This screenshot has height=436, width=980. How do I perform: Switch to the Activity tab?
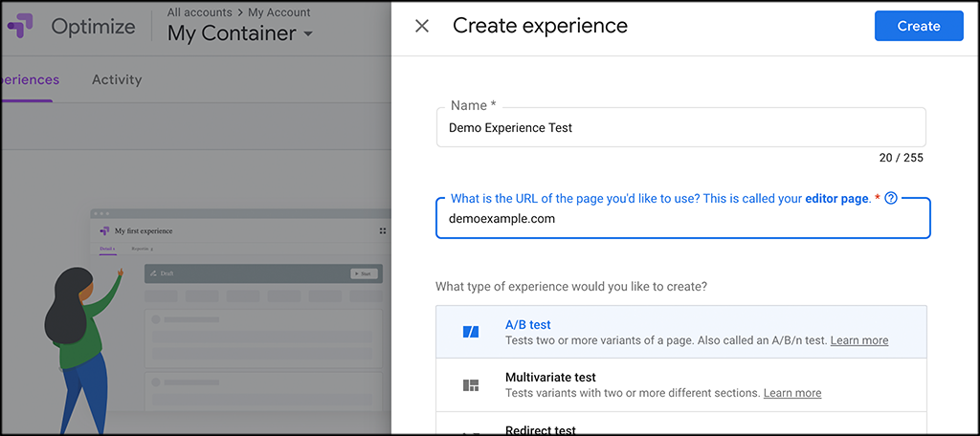[117, 79]
